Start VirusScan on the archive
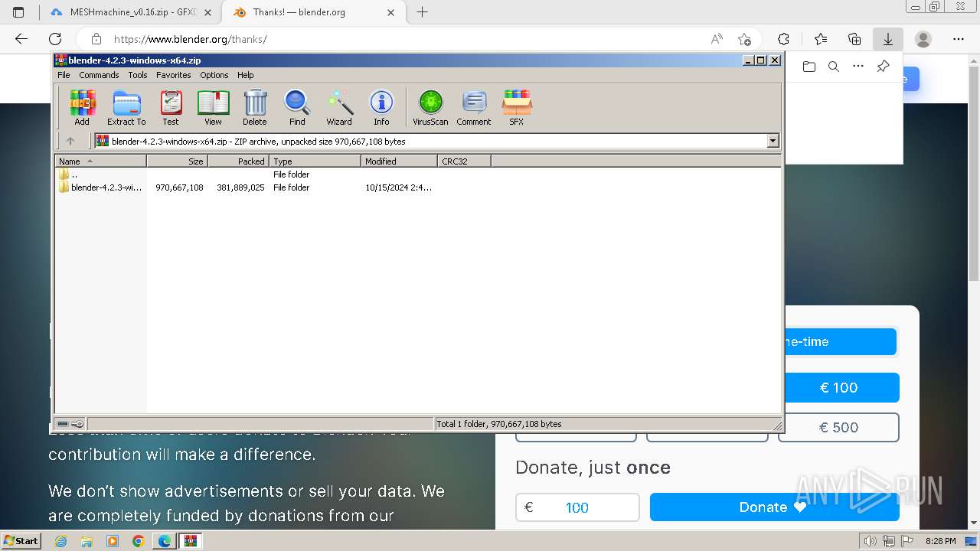The height and width of the screenshot is (551, 980). pyautogui.click(x=430, y=107)
